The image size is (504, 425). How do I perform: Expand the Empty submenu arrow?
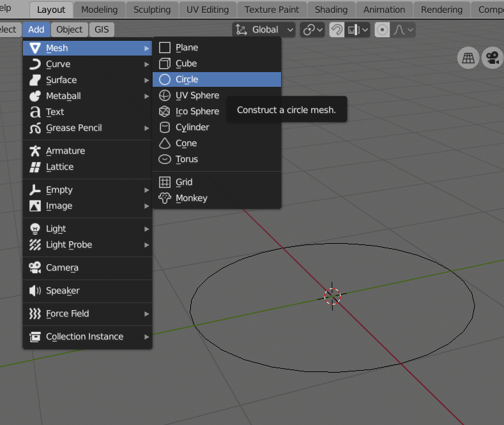[146, 190]
